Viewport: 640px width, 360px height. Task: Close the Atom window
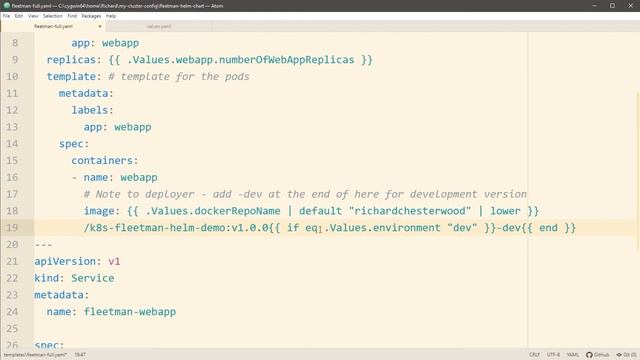coord(630,6)
